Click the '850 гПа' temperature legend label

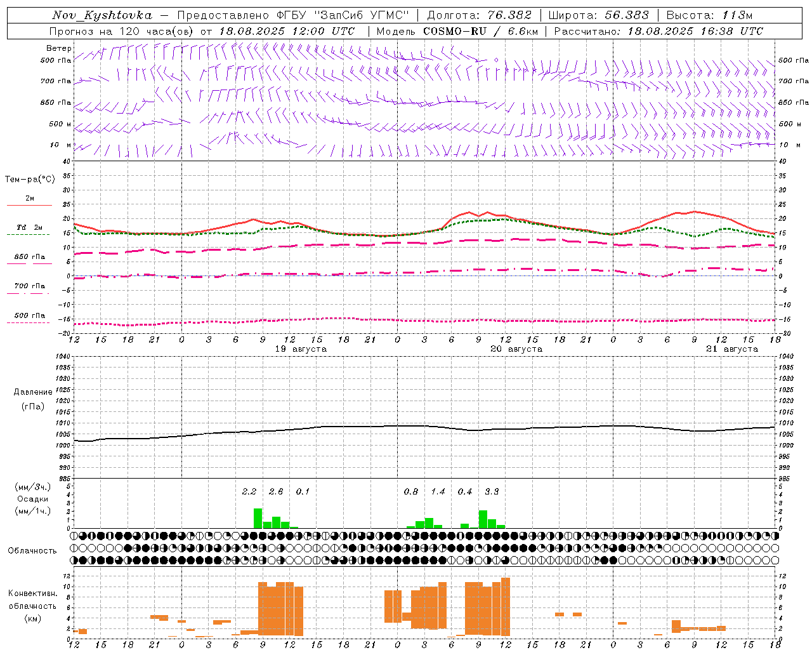(x=30, y=257)
